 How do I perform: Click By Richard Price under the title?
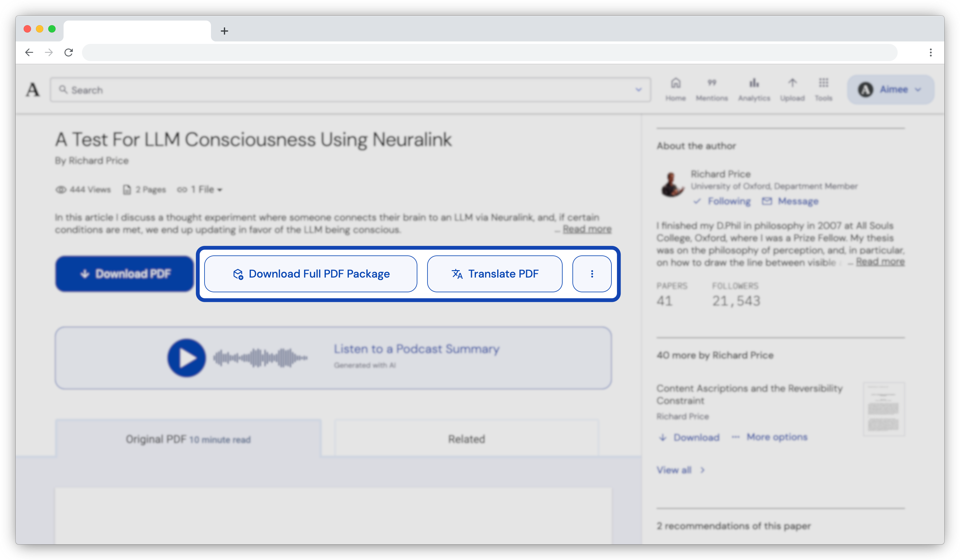coord(92,160)
